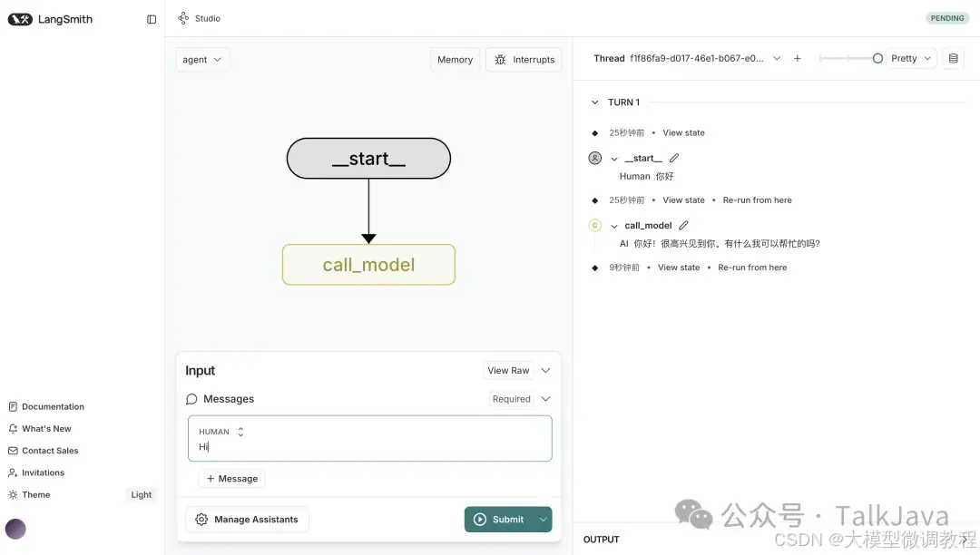Click the detail level slider handle
The width and height of the screenshot is (980, 555).
[x=877, y=58]
